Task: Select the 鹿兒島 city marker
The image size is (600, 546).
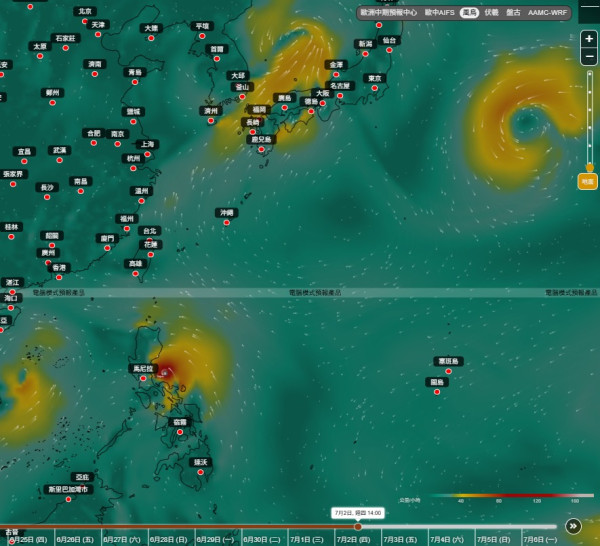Action: point(261,149)
